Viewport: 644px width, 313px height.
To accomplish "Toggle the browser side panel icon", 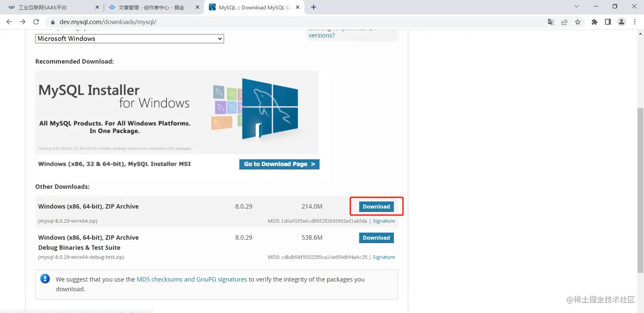I will coord(608,22).
